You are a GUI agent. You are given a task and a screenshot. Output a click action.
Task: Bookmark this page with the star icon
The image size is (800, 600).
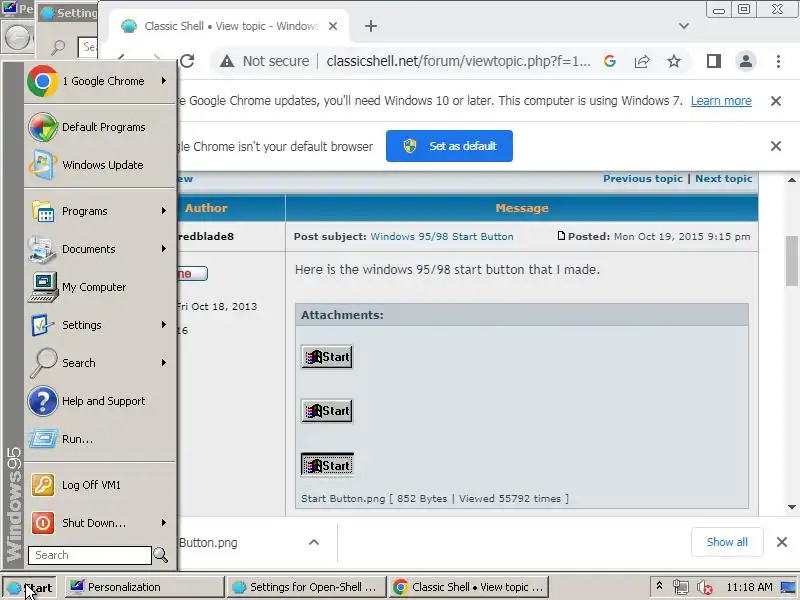(674, 61)
